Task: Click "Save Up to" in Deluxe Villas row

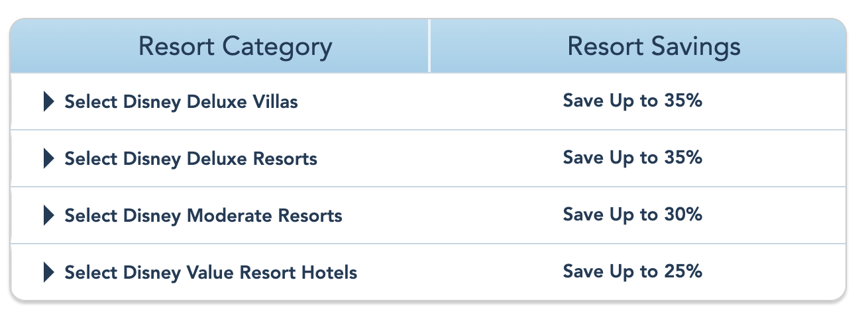Action: click(610, 101)
